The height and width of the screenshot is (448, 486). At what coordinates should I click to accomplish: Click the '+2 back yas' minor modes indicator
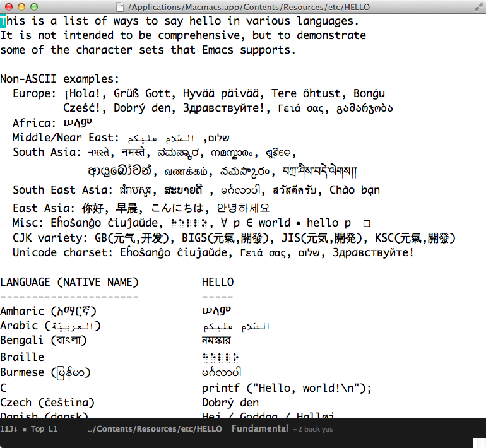tap(312, 430)
